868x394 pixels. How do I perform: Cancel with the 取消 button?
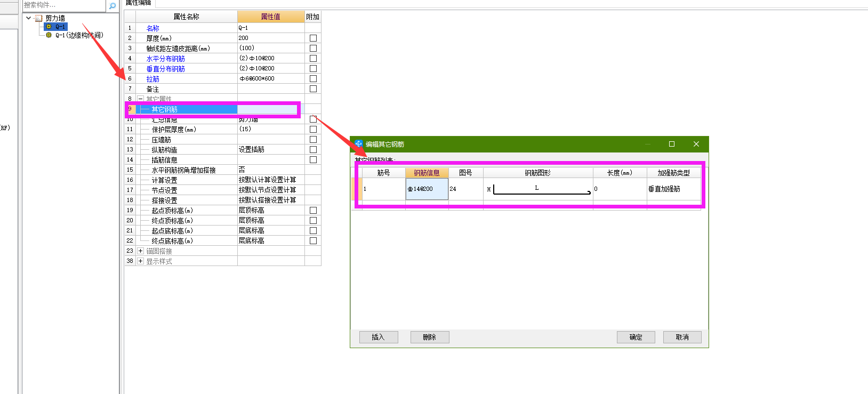pos(682,337)
